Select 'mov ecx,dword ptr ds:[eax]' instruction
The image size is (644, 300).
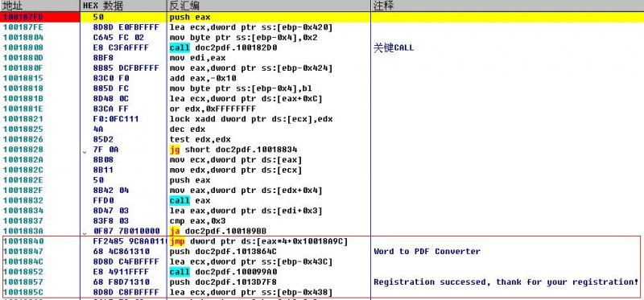tap(235, 160)
